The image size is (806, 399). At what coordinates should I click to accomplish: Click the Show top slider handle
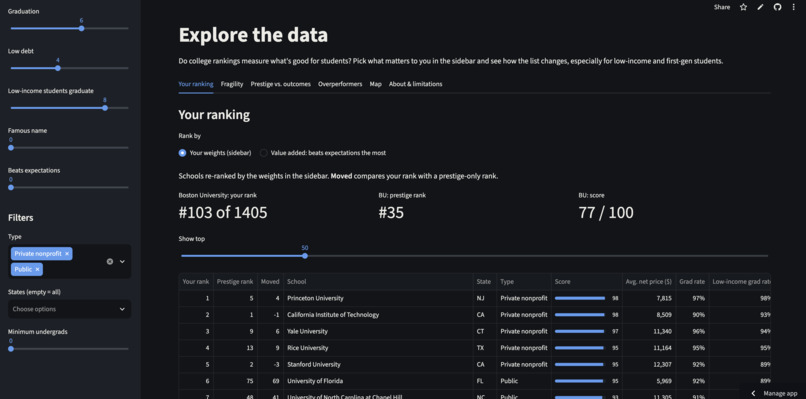(305, 256)
